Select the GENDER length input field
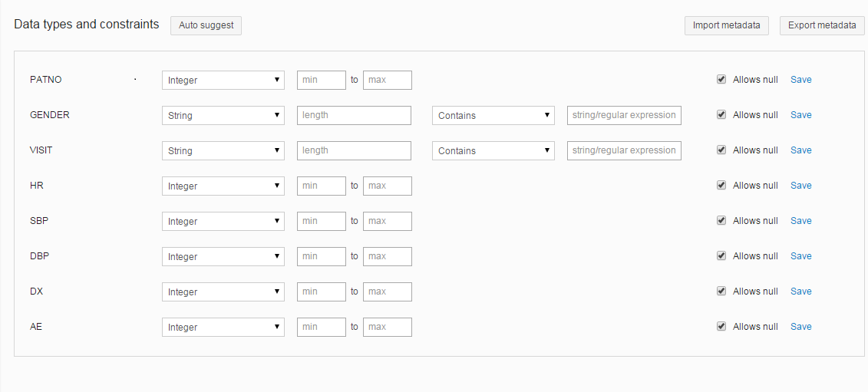Viewport: 868px width, 392px height. click(354, 115)
